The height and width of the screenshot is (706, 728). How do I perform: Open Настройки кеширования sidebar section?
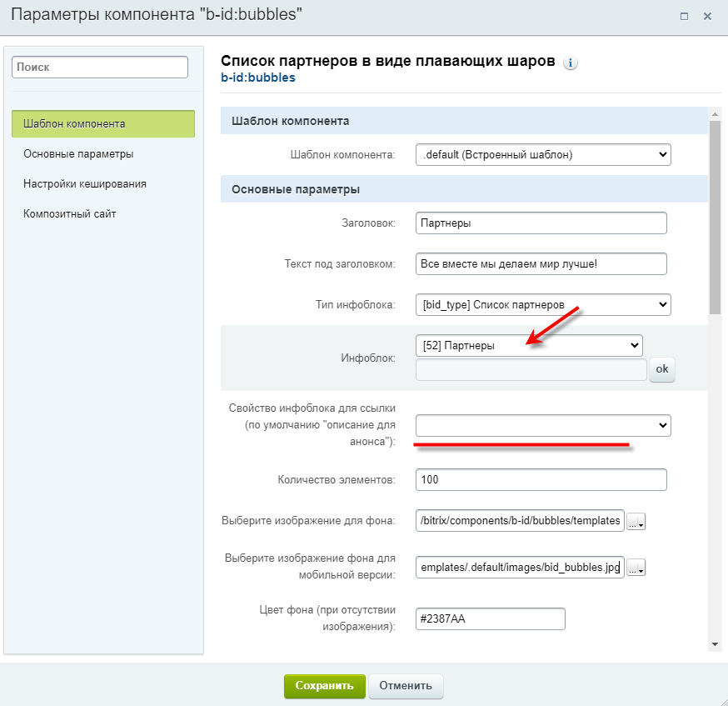(x=85, y=184)
